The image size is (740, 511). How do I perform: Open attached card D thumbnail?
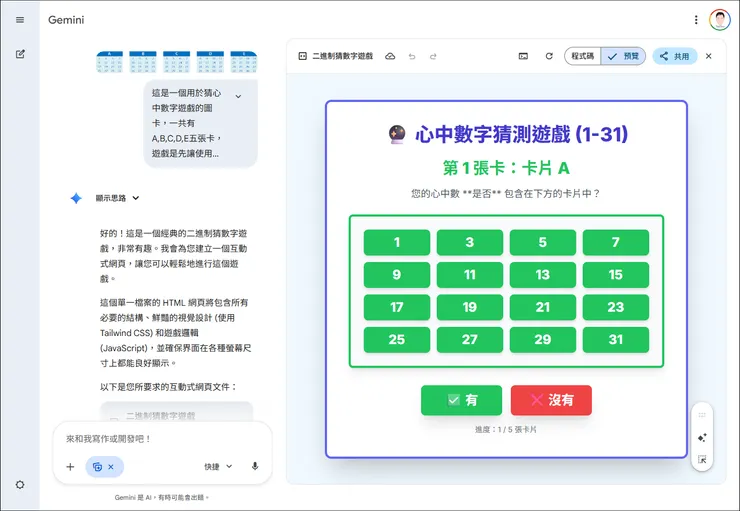pyautogui.click(x=210, y=62)
